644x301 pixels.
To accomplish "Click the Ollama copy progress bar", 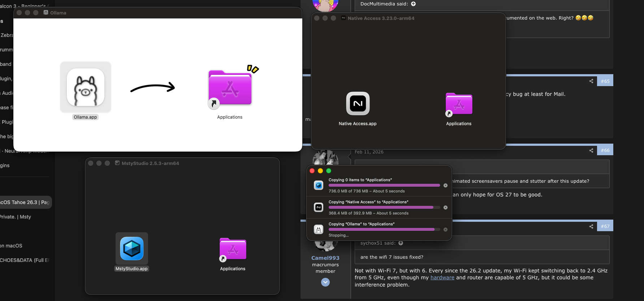I will 384,229.
